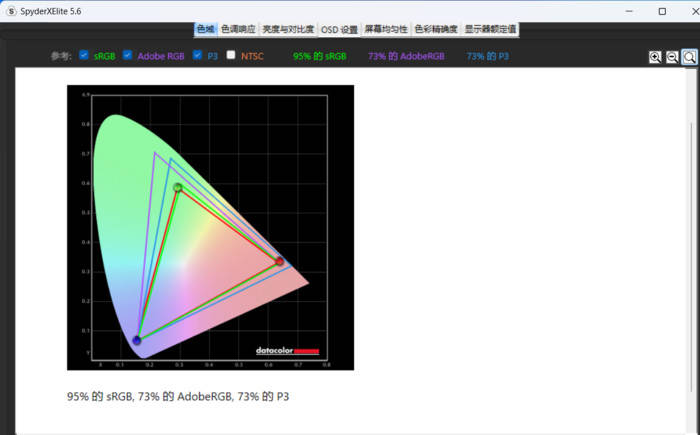700x435 pixels.
Task: Open the 色调响应 tab
Action: click(238, 29)
